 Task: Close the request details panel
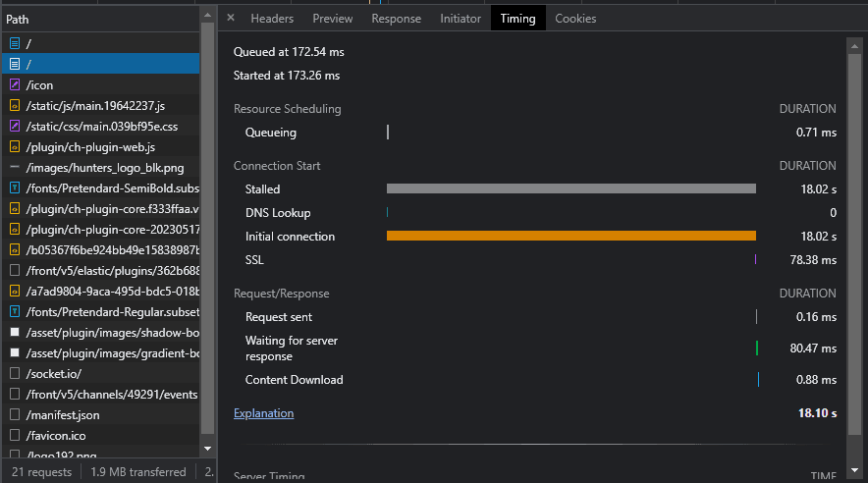tap(230, 18)
